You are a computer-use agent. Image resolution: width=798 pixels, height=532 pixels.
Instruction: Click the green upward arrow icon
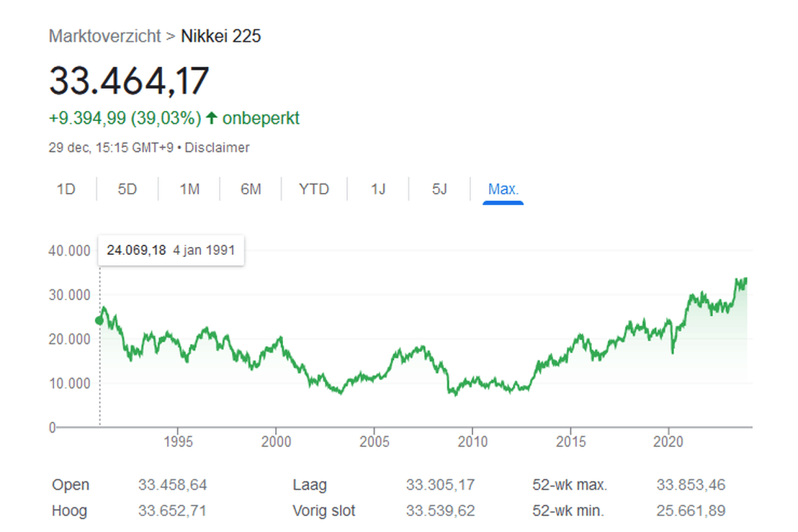[x=212, y=118]
